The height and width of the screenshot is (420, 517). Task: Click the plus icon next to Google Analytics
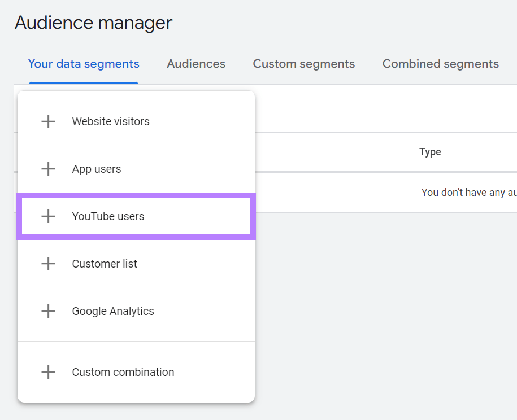point(48,311)
